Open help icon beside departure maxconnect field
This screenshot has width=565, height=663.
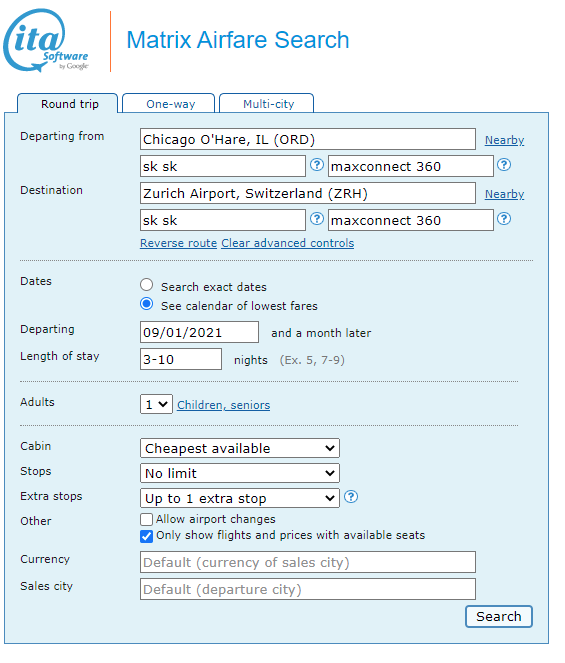(504, 165)
